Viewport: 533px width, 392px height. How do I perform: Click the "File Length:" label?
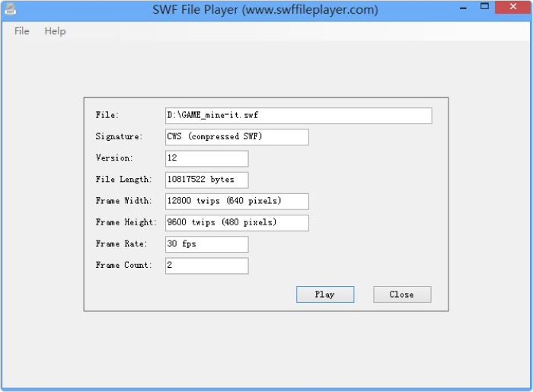coord(123,180)
